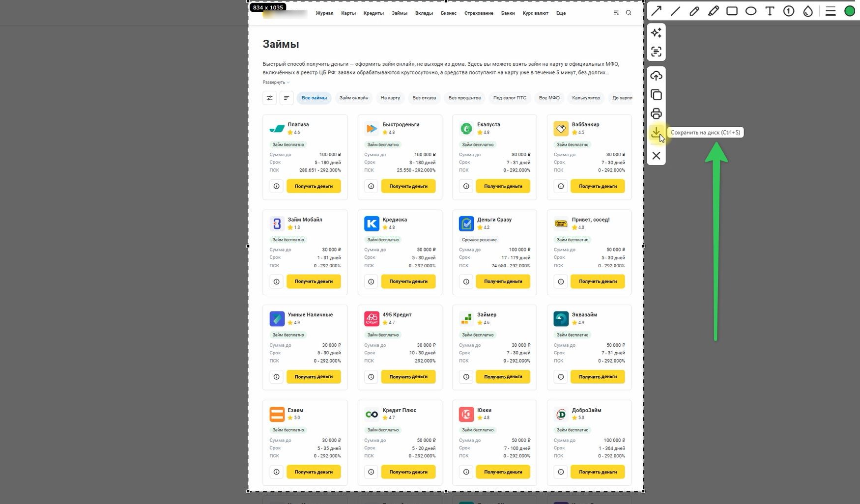Select the Pencil tool
This screenshot has width=860, height=504.
click(694, 11)
